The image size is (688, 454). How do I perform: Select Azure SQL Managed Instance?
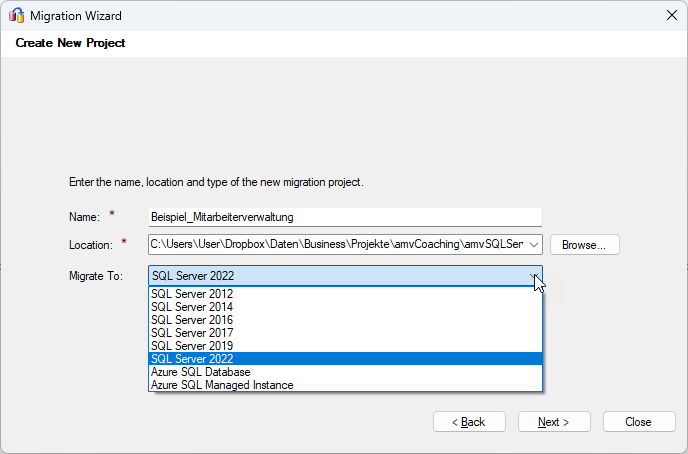coord(345,385)
